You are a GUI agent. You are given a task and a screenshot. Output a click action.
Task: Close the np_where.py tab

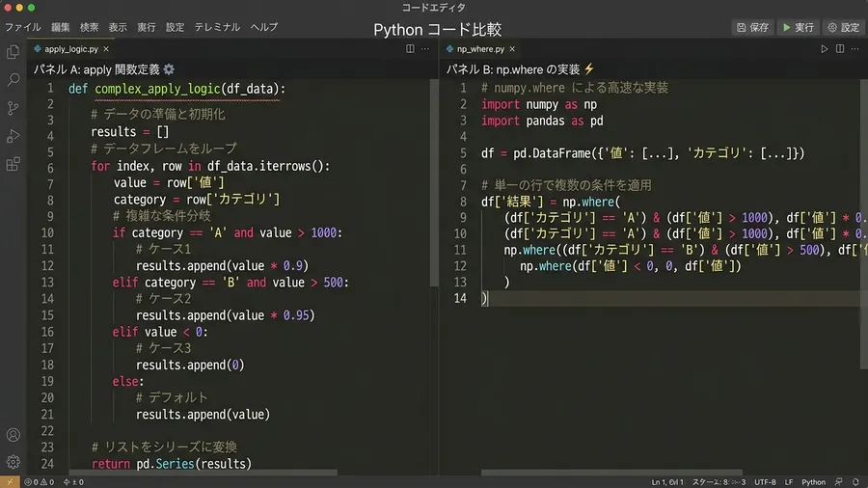(512, 49)
